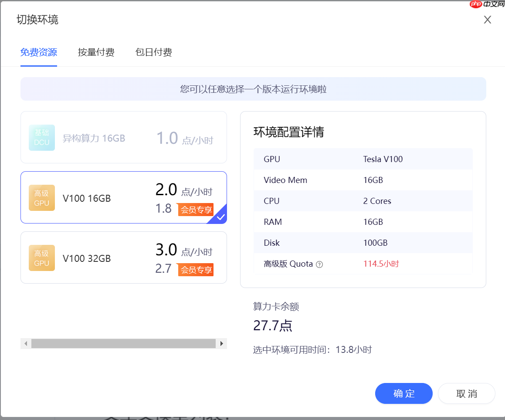Viewport: 505px width, 420px height.
Task: Click 取消 to cancel the dialog
Action: point(466,393)
